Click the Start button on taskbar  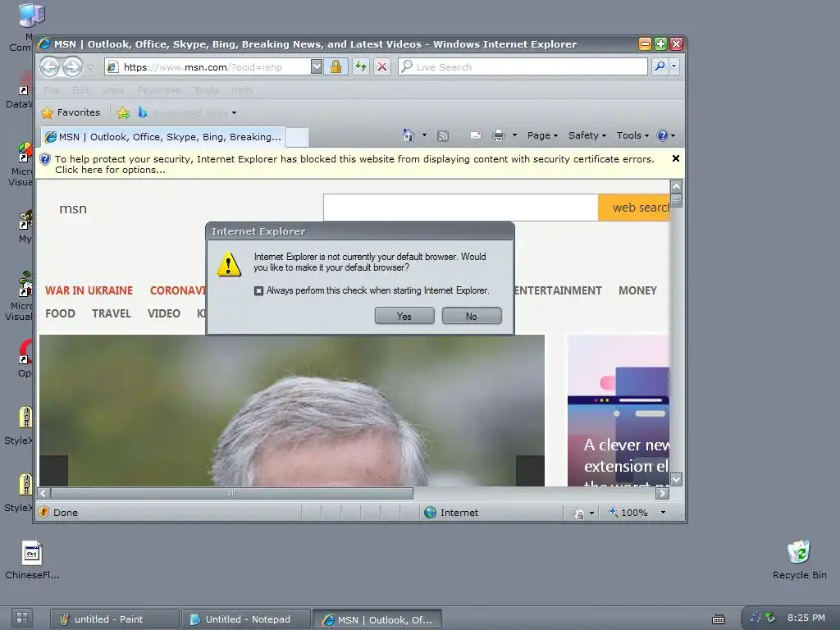tap(22, 619)
